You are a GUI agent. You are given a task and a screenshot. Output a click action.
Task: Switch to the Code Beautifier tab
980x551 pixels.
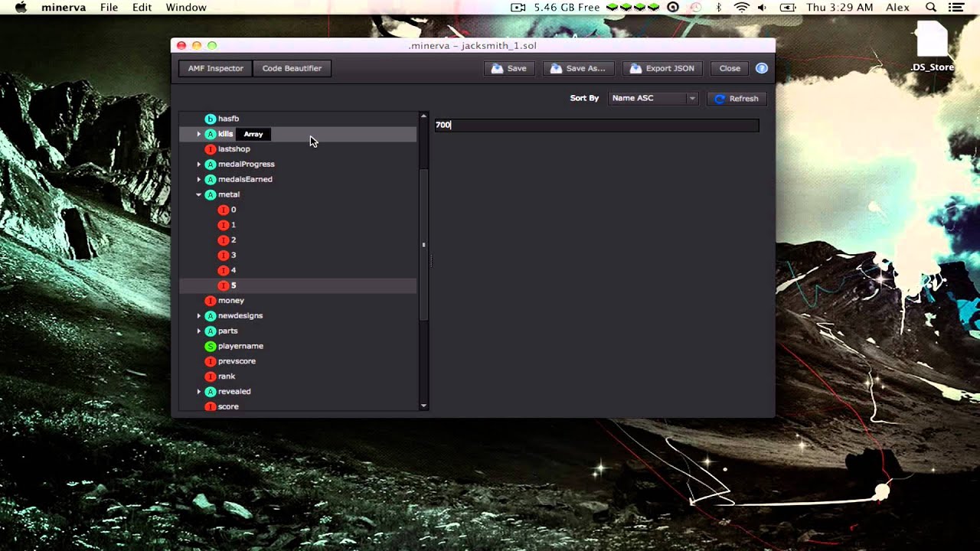pos(292,68)
